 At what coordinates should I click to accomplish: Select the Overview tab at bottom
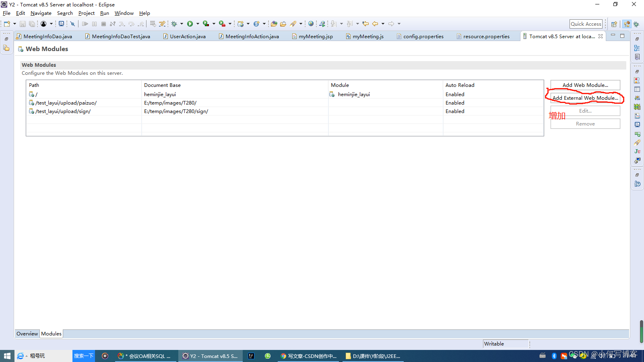[x=27, y=334]
